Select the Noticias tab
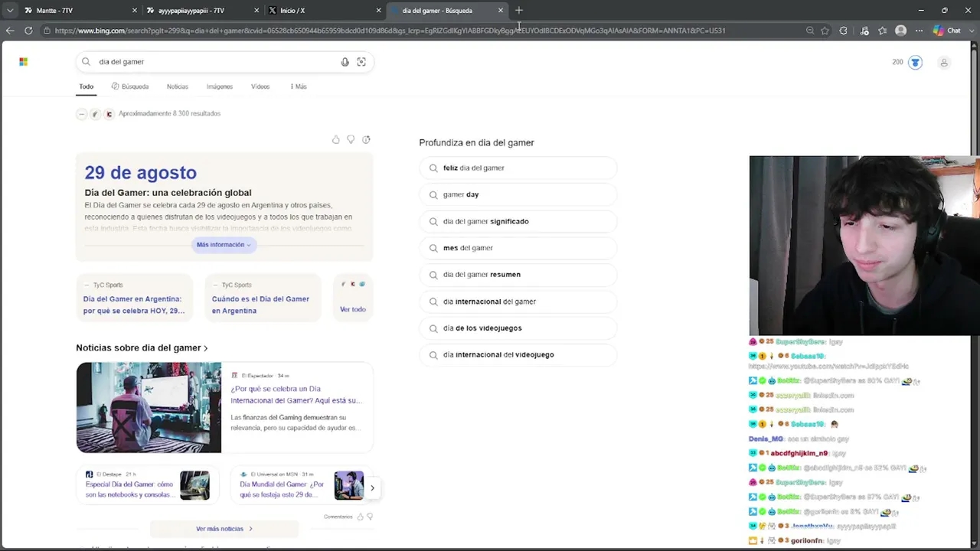Screen dimensions: 980x551 178,86
